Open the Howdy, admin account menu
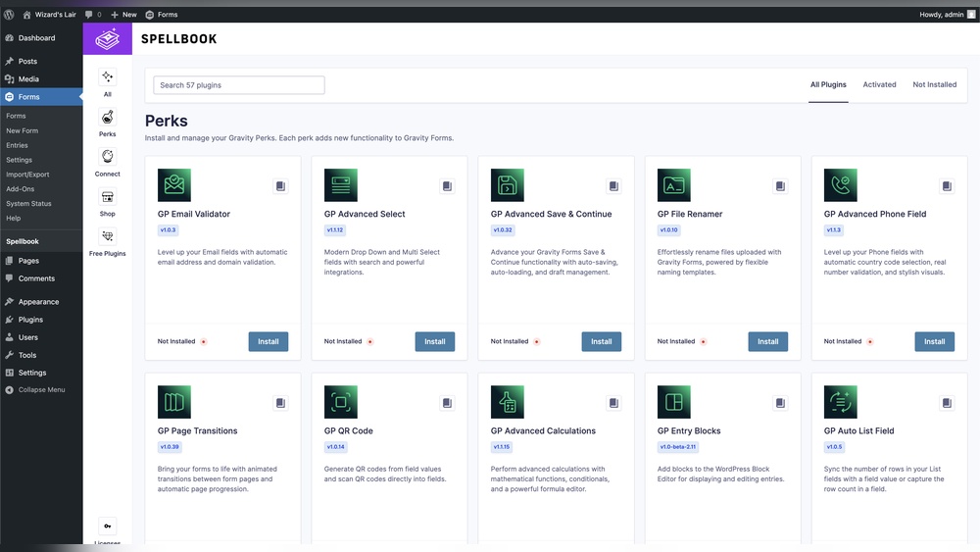This screenshot has height=552, width=980. point(947,15)
